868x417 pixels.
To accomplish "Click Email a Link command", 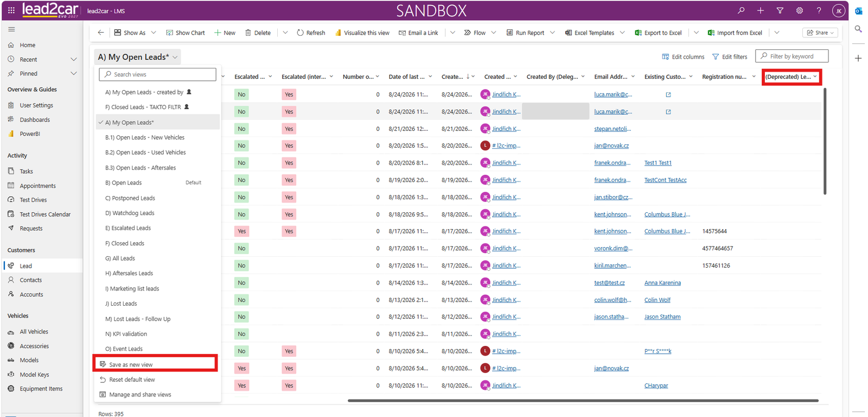I will (419, 33).
